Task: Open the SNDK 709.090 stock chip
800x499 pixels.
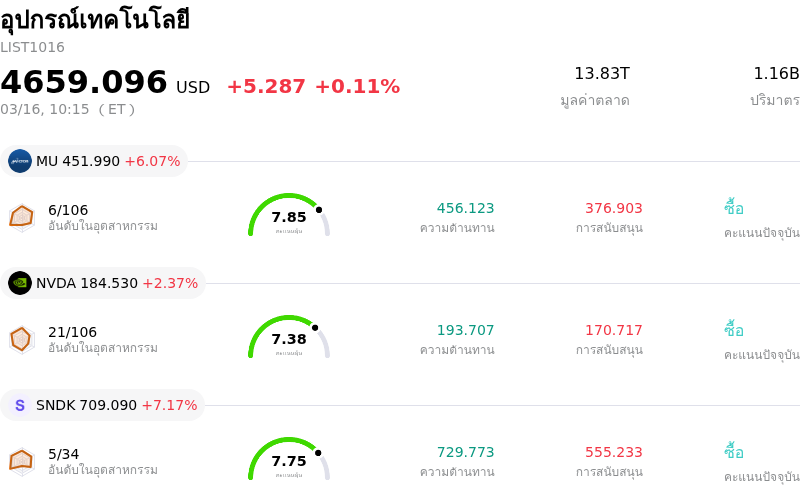Action: click(x=104, y=405)
